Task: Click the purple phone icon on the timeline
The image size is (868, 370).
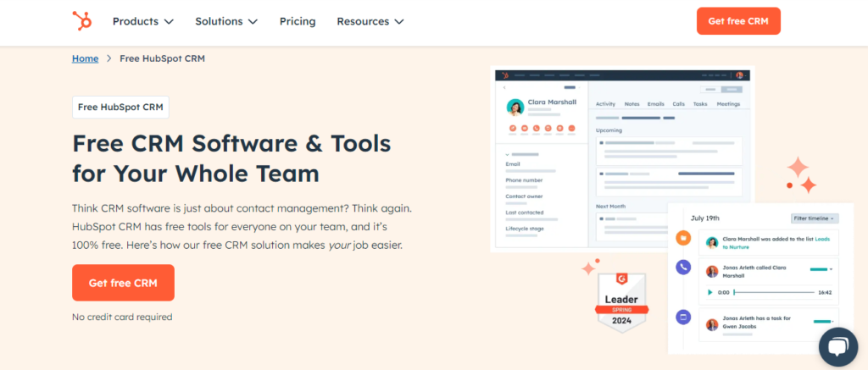Action: pos(684,268)
